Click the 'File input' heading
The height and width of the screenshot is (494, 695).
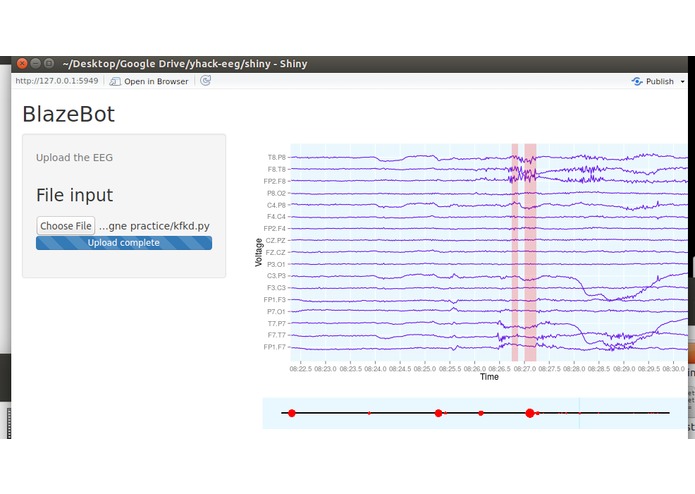(74, 195)
